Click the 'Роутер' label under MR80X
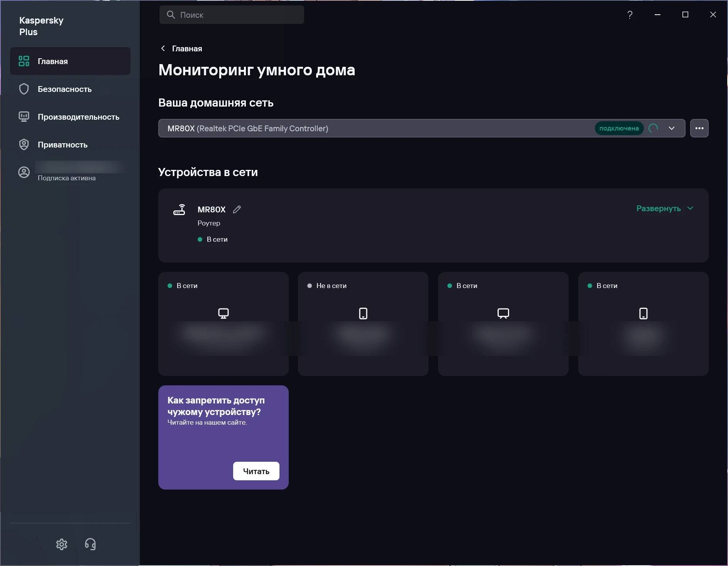Screen dimensions: 728x566 [x=209, y=223]
